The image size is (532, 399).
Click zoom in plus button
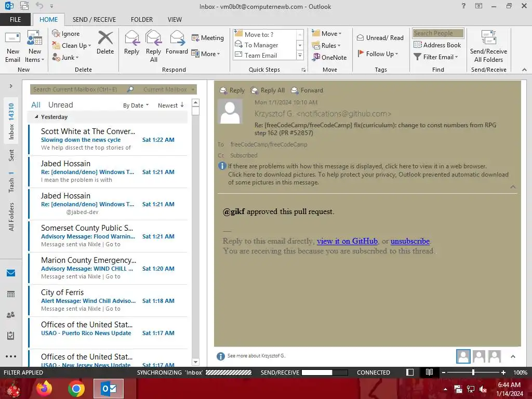point(503,372)
